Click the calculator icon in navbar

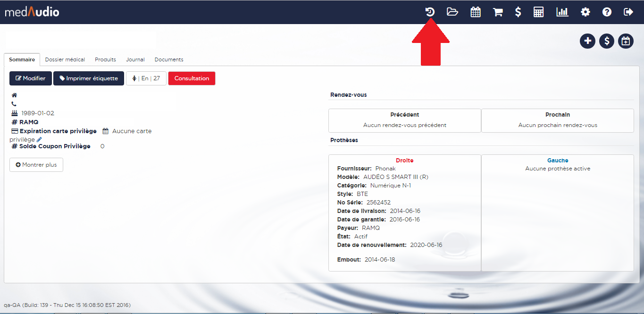click(539, 12)
